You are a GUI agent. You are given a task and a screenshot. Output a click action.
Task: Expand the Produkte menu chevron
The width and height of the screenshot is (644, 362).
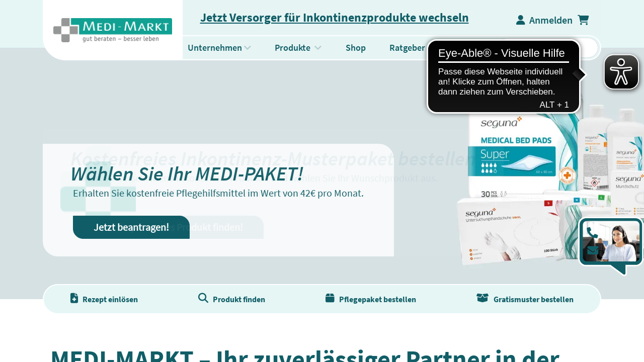pyautogui.click(x=317, y=48)
